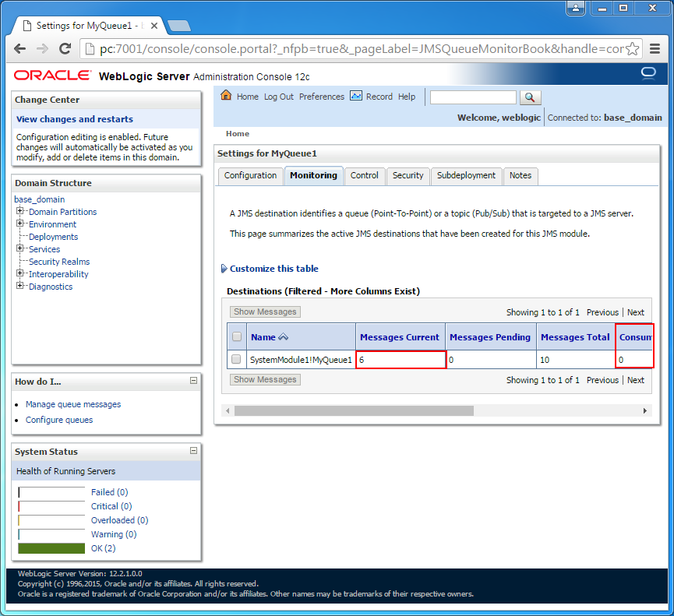674x616 pixels.
Task: Open the Control tab
Action: point(364,176)
